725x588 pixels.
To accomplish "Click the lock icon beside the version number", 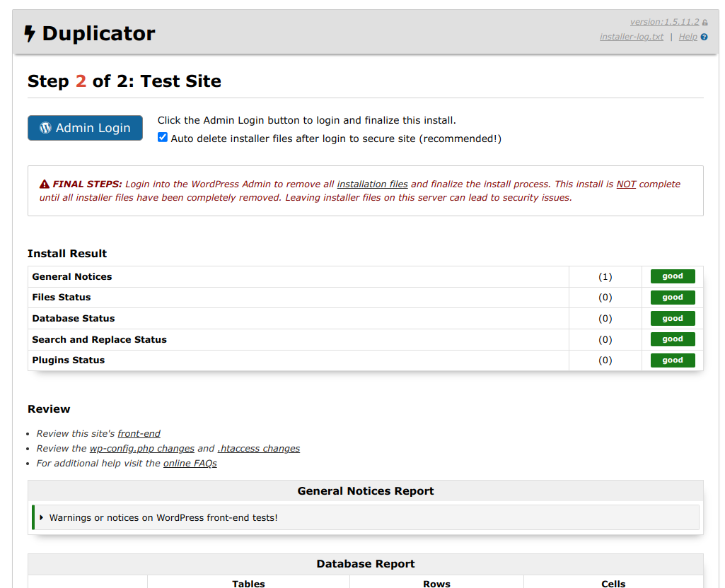I will [x=705, y=23].
